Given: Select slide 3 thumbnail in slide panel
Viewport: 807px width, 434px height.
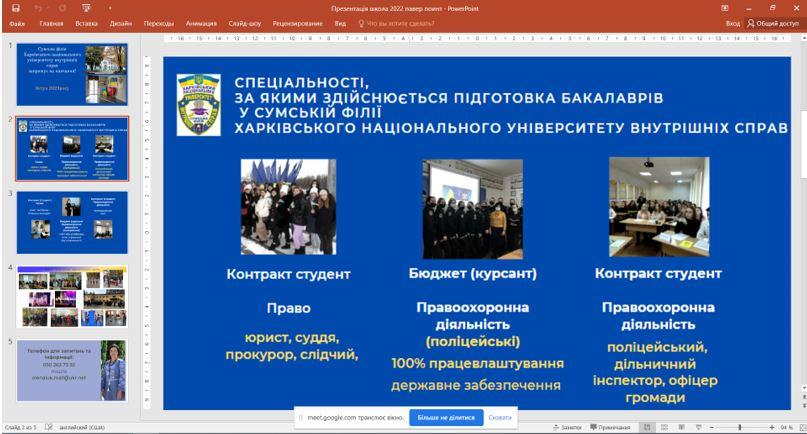Looking at the screenshot, I should [x=72, y=222].
